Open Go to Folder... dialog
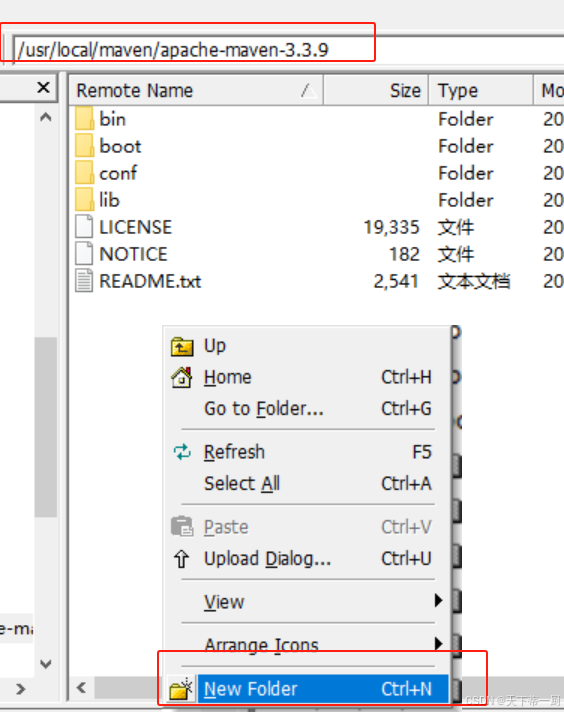The width and height of the screenshot is (564, 712). coord(307,409)
